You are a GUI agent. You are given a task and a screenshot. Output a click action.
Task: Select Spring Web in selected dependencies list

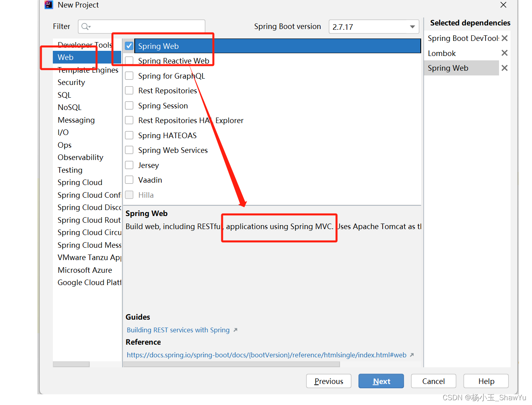click(461, 68)
